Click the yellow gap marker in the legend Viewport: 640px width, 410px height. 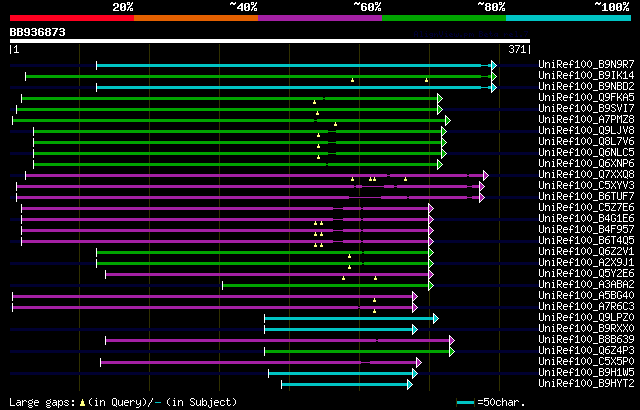[x=82, y=403]
